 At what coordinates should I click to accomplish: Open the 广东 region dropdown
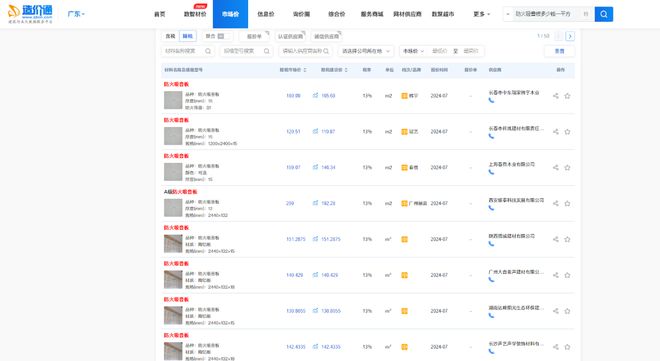pyautogui.click(x=76, y=14)
